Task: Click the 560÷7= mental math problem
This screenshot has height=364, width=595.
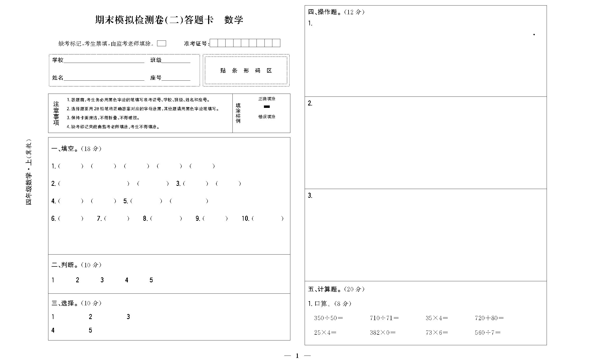Action: (488, 333)
